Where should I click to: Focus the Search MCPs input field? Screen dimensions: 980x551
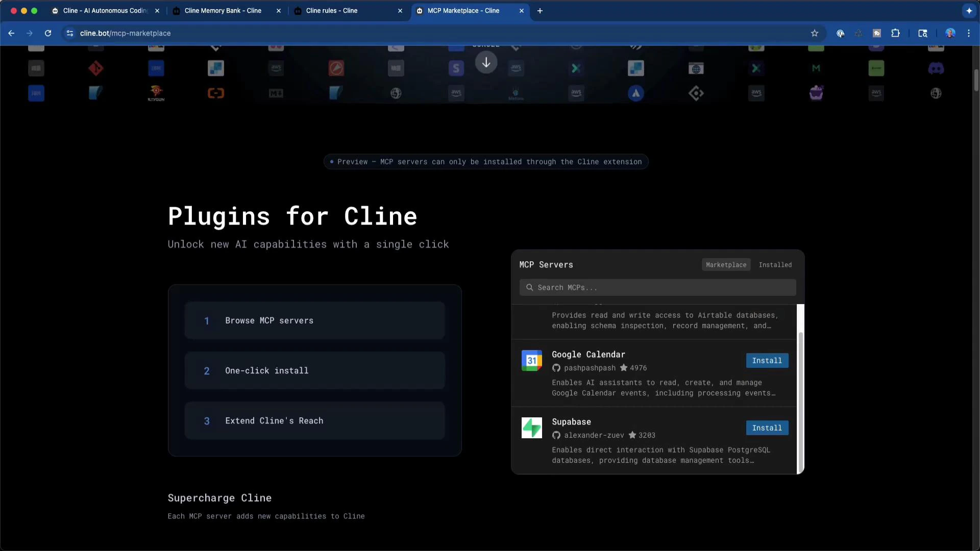pyautogui.click(x=657, y=287)
